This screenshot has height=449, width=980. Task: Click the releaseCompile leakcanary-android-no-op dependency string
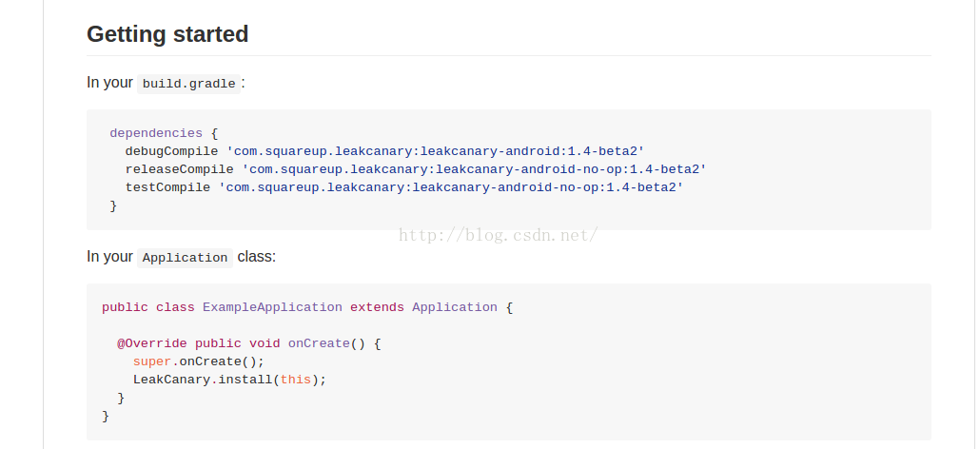[x=474, y=169]
